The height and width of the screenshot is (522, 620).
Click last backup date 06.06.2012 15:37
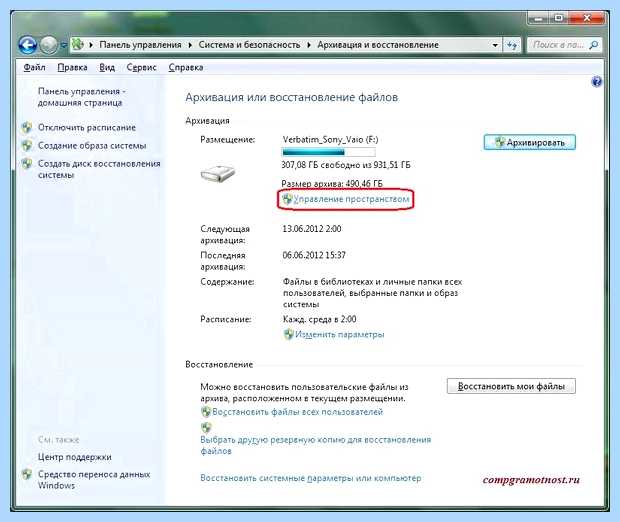(314, 255)
